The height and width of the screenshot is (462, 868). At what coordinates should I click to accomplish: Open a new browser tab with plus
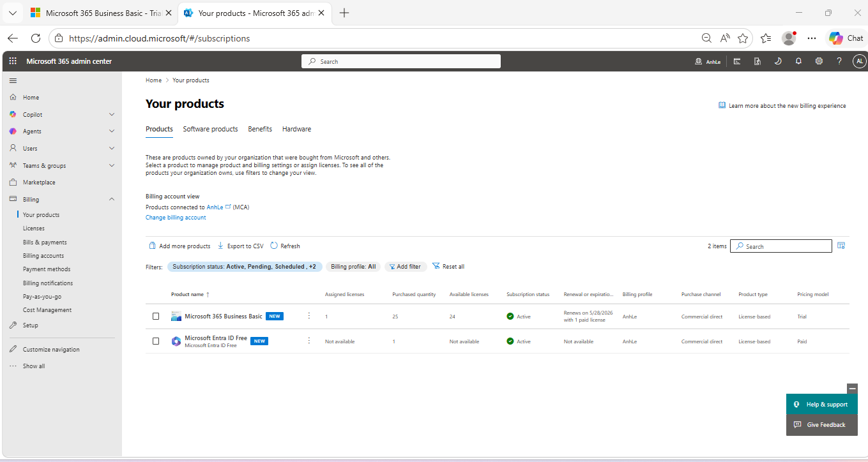(x=344, y=13)
